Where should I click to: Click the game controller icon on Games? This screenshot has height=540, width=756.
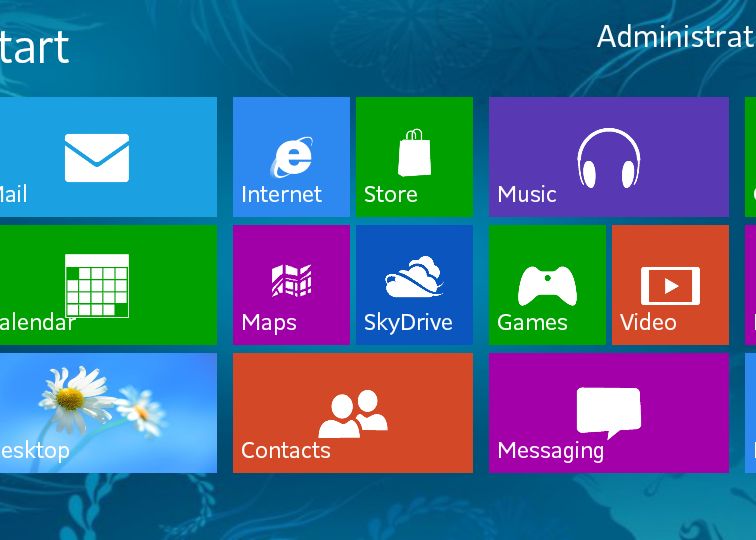[546, 286]
